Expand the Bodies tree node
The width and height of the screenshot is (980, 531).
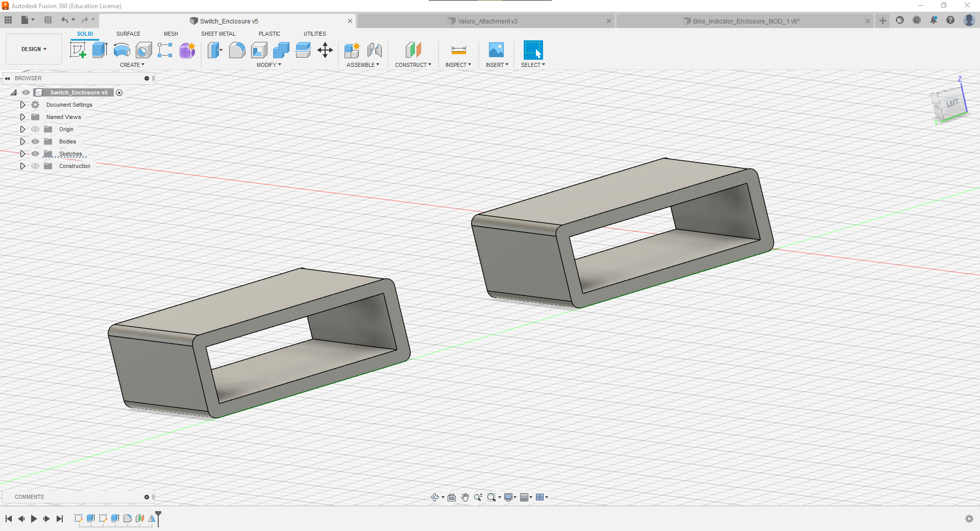tap(22, 141)
